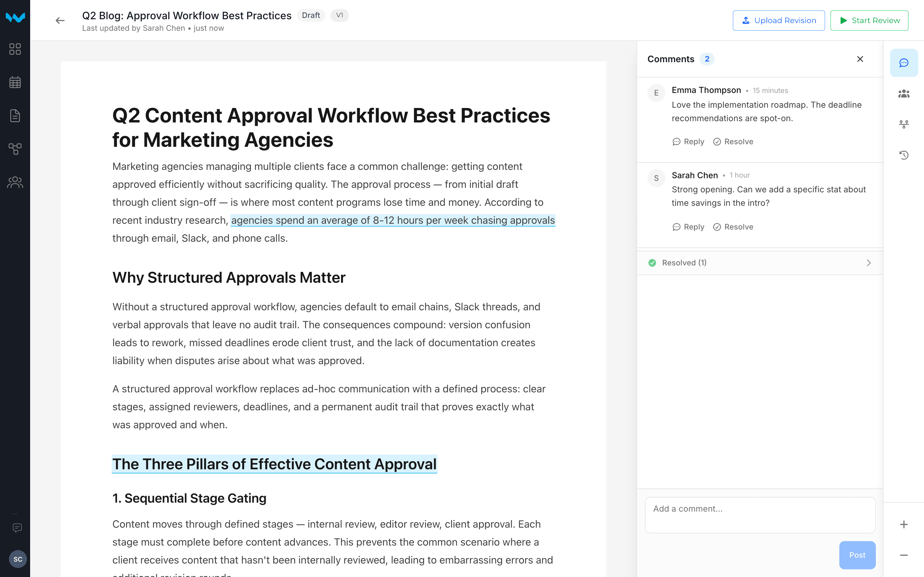
Task: Open the Dashboard grid view
Action: pos(15,49)
